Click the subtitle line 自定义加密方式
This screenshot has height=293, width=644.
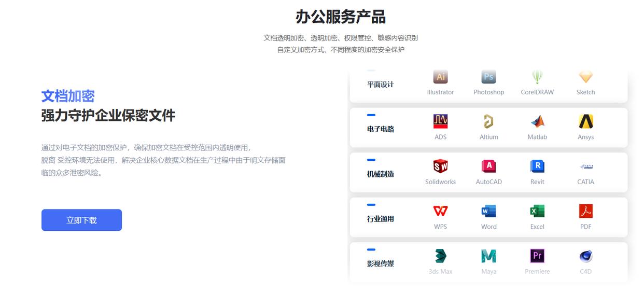pos(341,50)
